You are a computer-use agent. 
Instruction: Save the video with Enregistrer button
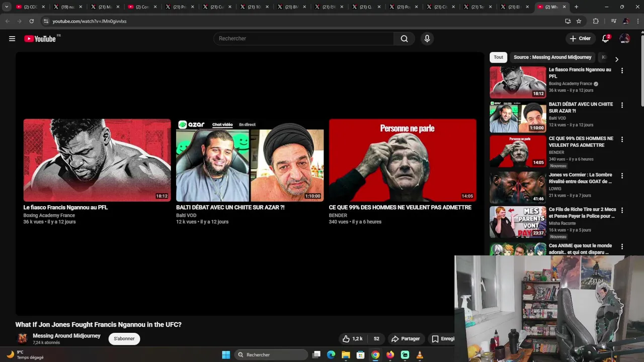pyautogui.click(x=443, y=339)
